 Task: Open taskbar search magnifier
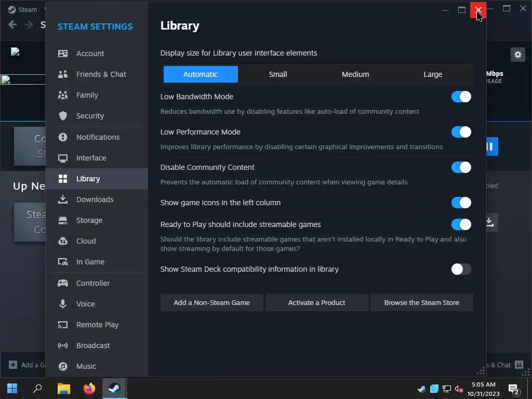[x=37, y=389]
